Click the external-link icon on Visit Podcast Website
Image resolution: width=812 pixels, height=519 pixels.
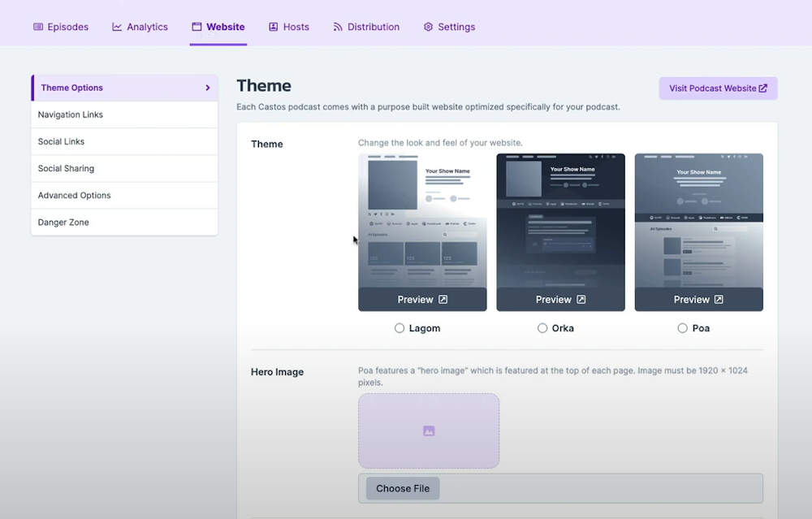click(x=762, y=88)
